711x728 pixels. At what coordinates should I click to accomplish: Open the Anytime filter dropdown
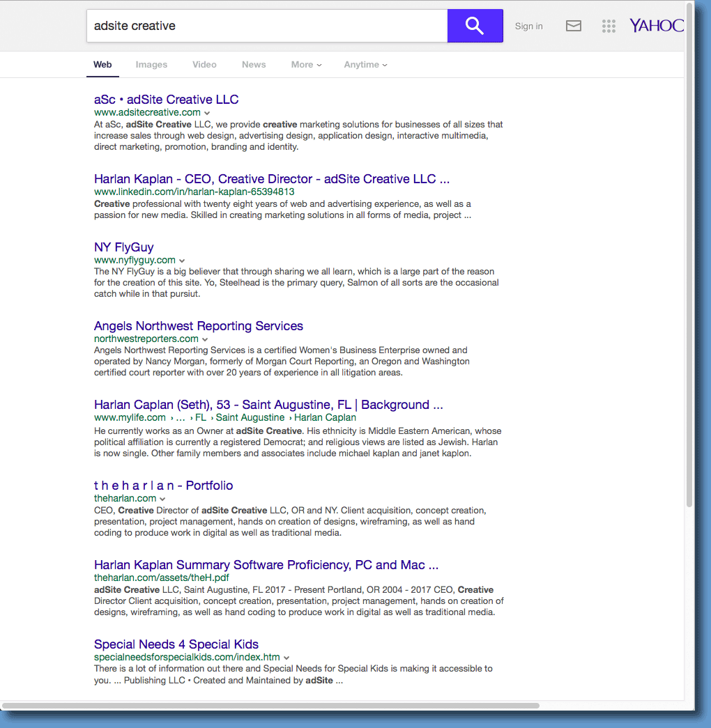pos(366,65)
